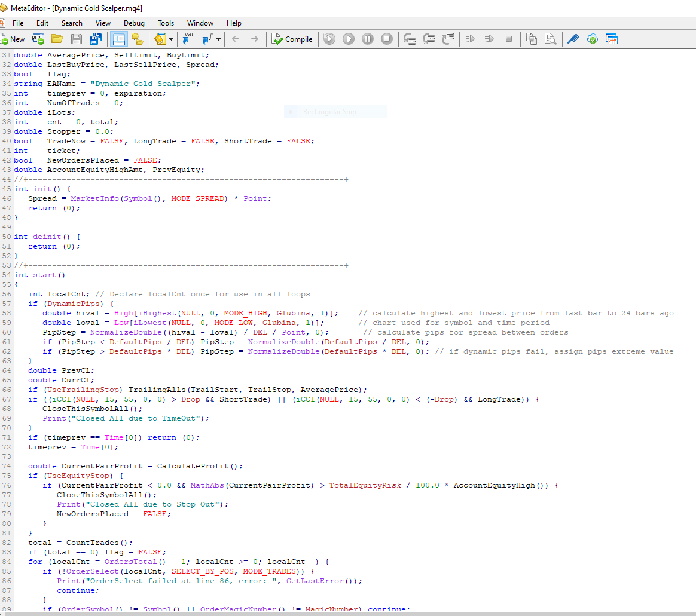The height and width of the screenshot is (616, 696).
Task: Open the MQL5 Cloud Protector shield icon
Action: (592, 39)
